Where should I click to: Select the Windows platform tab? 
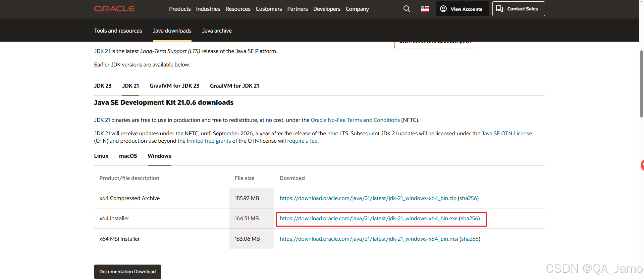[x=159, y=156]
